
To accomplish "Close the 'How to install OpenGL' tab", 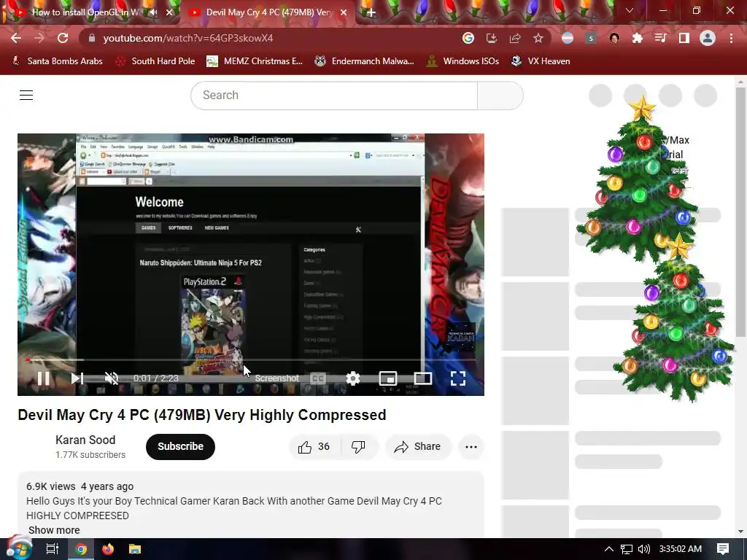I will click(169, 12).
